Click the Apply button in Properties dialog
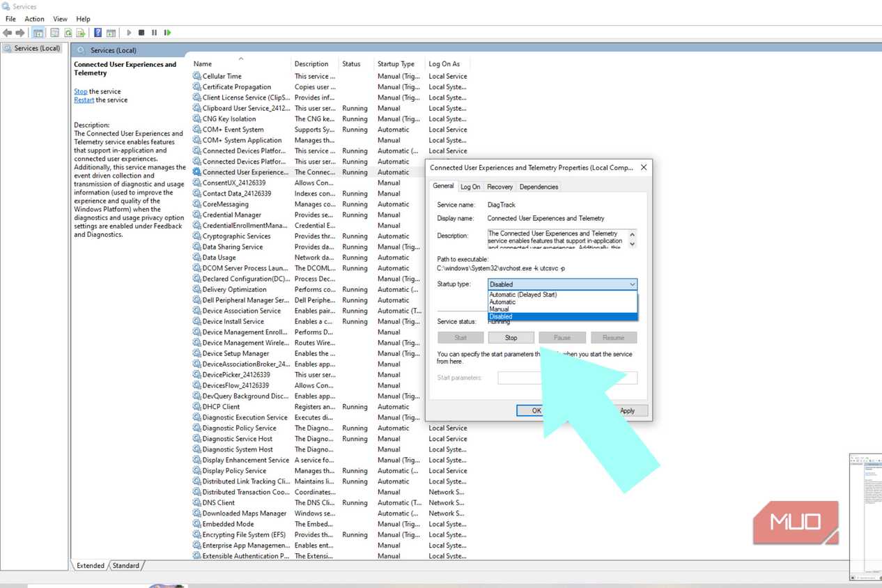882x588 pixels. tap(627, 411)
